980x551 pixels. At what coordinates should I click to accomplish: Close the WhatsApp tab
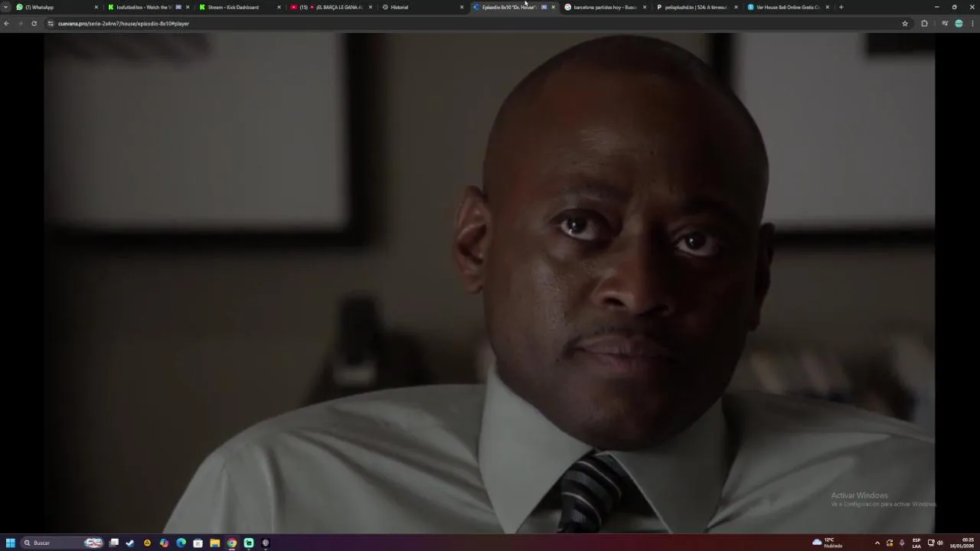coord(96,7)
